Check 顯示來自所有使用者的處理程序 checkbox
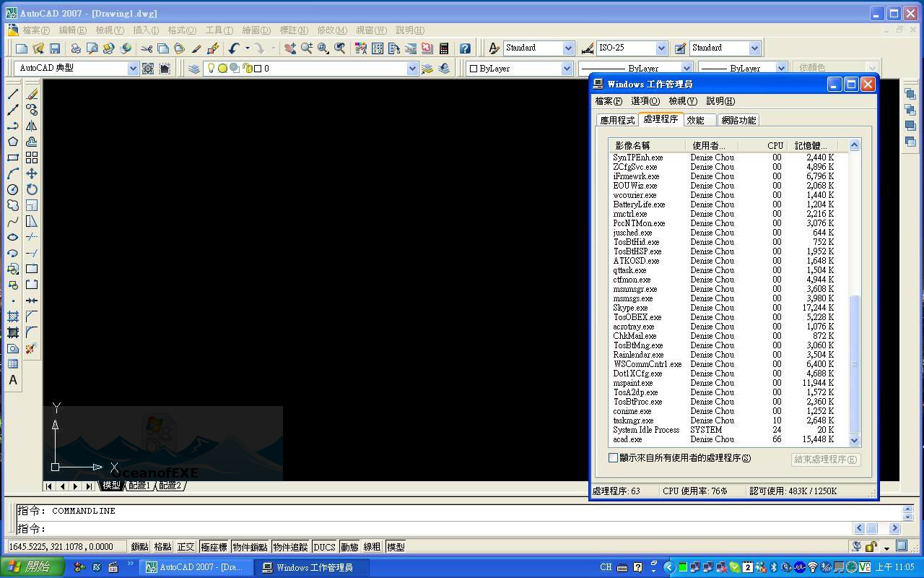This screenshot has height=578, width=924. [x=614, y=457]
